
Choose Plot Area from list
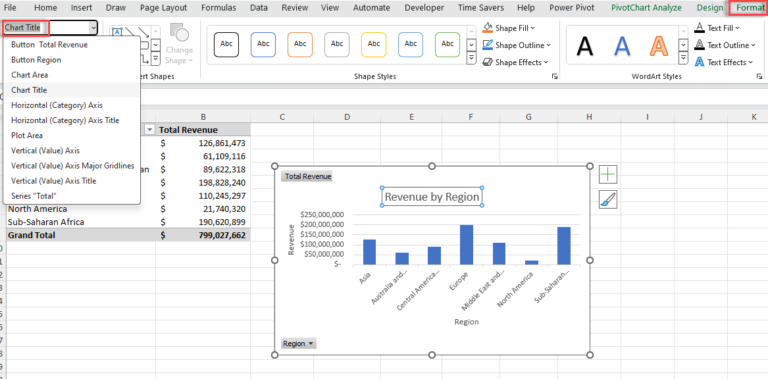(x=72, y=135)
